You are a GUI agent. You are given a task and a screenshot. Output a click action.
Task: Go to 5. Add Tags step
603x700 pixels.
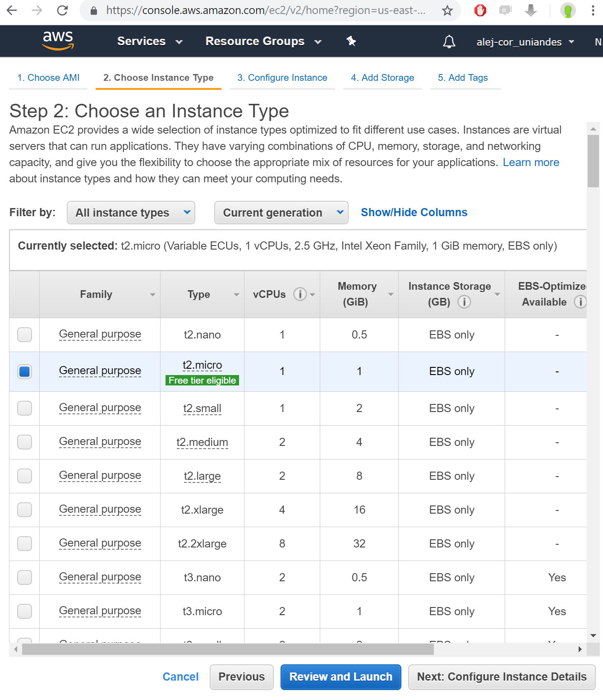point(463,78)
